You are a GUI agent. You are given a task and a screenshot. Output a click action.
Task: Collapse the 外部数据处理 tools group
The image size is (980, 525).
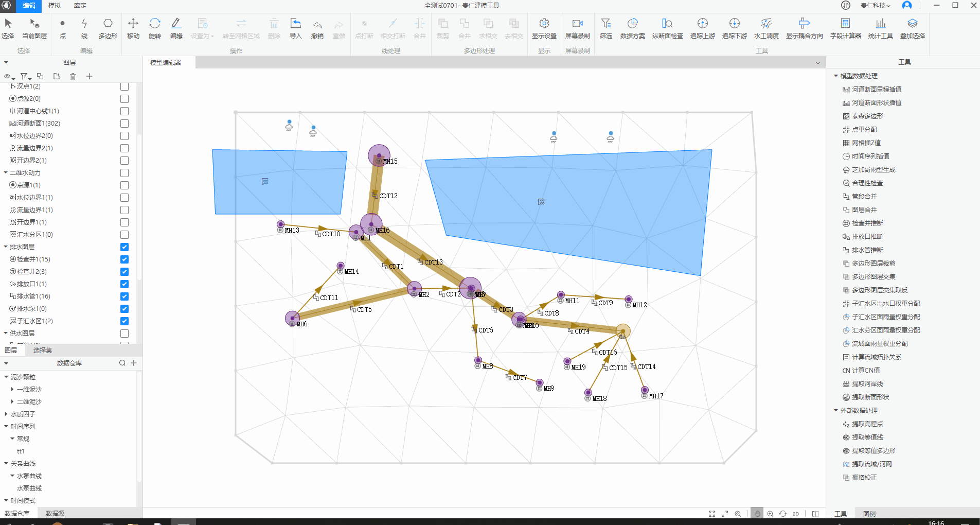(836, 410)
